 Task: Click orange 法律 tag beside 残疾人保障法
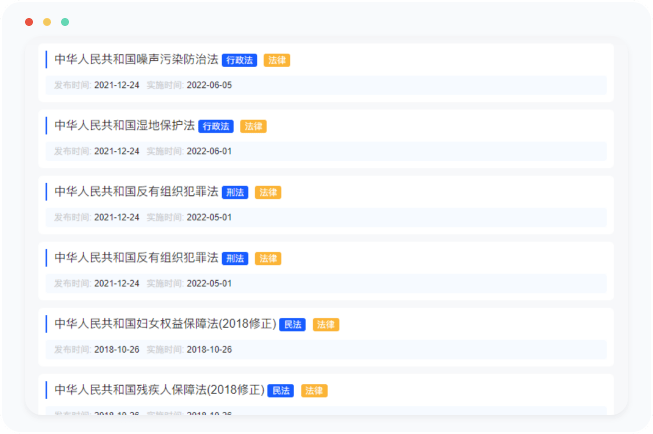pos(314,390)
